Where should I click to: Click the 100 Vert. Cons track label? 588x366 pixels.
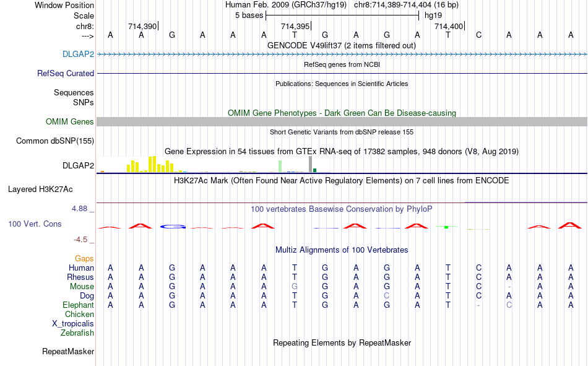[35, 224]
